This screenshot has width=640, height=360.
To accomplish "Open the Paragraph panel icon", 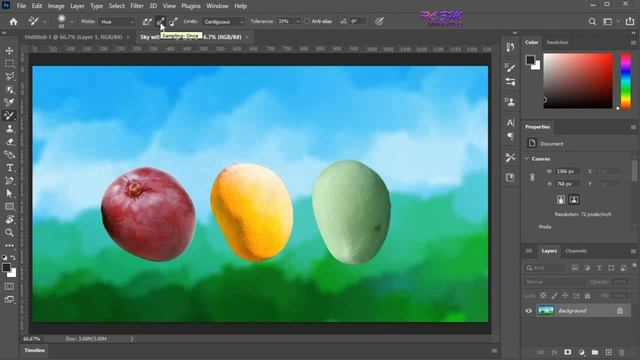I will (x=510, y=136).
